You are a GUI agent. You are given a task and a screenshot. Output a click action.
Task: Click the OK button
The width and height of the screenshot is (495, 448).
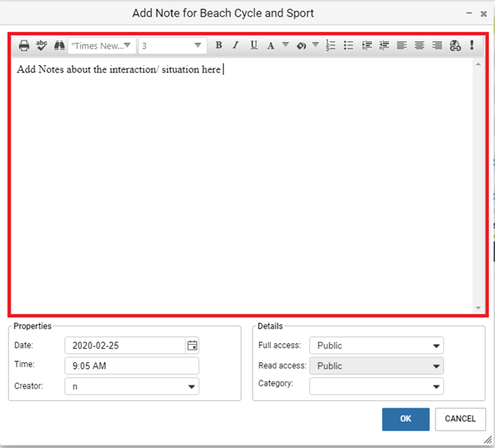click(405, 419)
